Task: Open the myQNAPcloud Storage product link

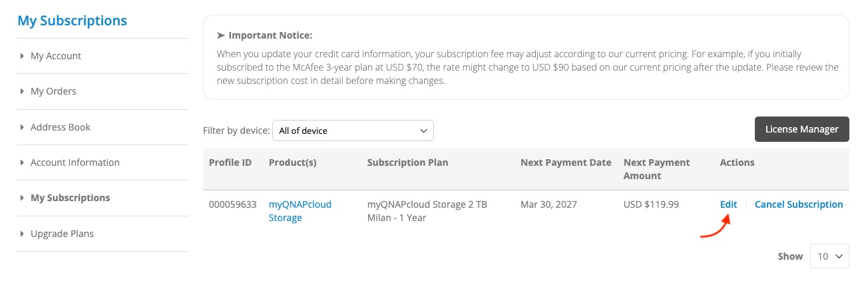Action: coord(300,211)
